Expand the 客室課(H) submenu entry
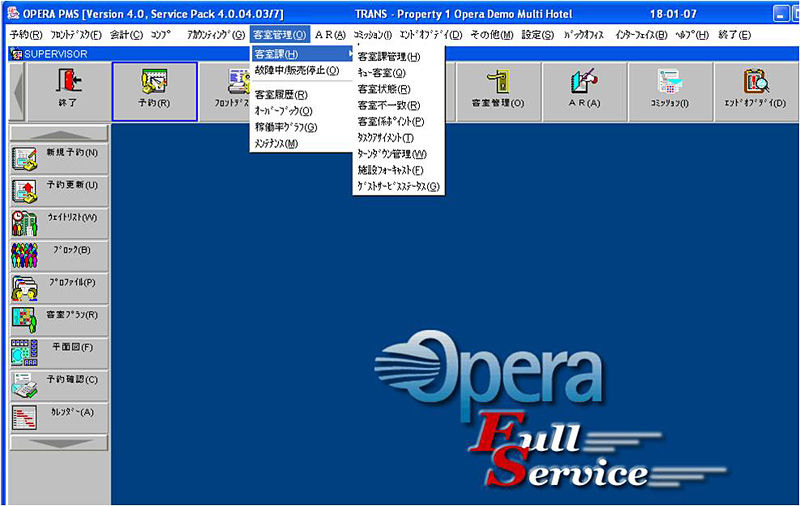This screenshot has width=800, height=506. (x=302, y=54)
